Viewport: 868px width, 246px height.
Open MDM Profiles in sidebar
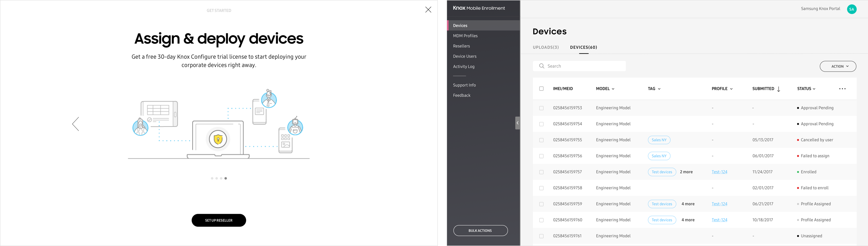pyautogui.click(x=465, y=36)
